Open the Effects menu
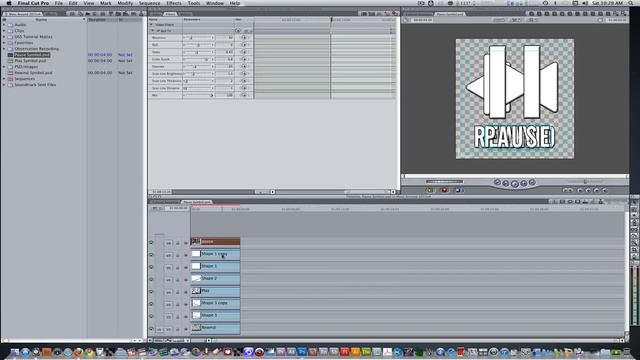 (x=174, y=3)
